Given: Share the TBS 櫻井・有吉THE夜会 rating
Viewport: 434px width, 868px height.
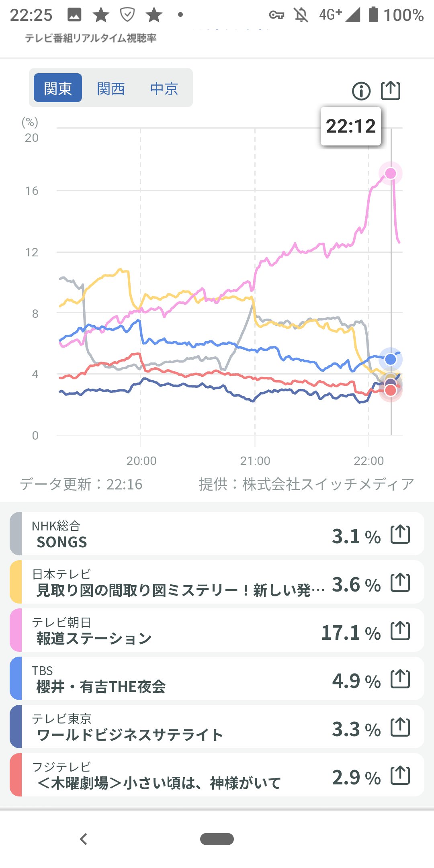Looking at the screenshot, I should [x=400, y=679].
